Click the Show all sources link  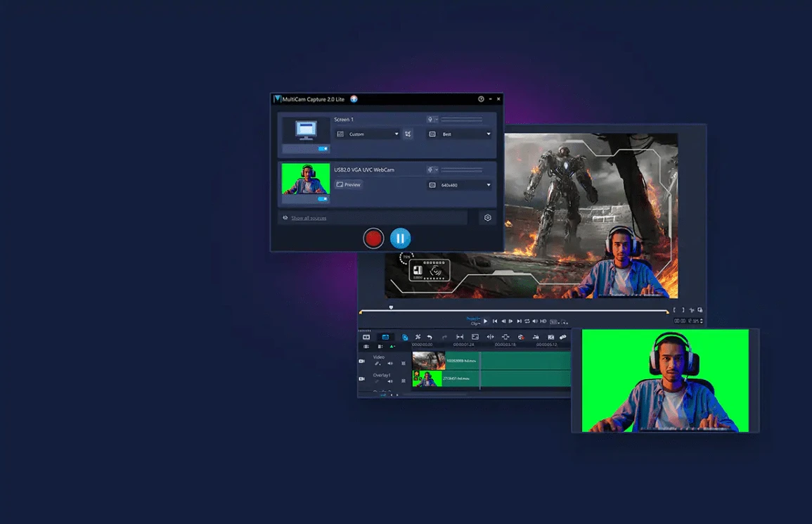point(309,218)
